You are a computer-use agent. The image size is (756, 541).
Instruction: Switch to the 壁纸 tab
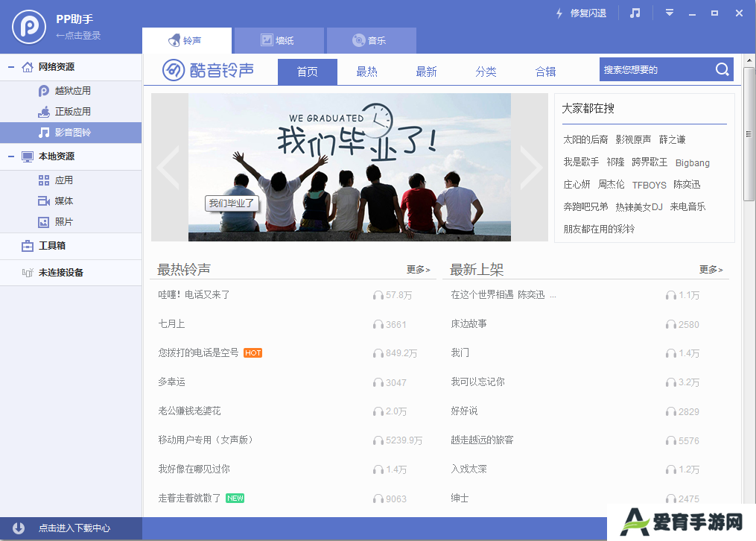[279, 40]
